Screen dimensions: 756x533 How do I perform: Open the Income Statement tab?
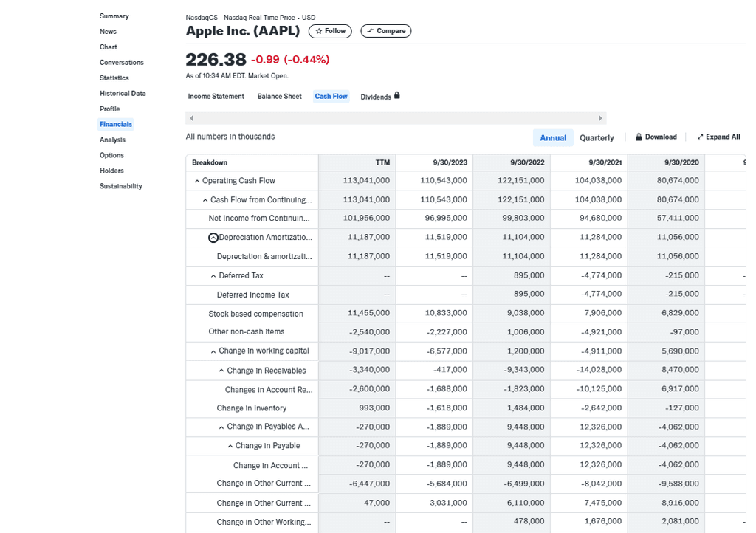point(216,96)
